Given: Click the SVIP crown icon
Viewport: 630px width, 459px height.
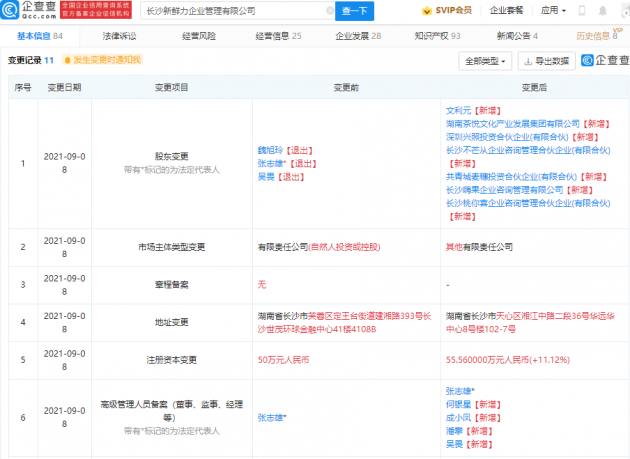Looking at the screenshot, I should point(427,11).
